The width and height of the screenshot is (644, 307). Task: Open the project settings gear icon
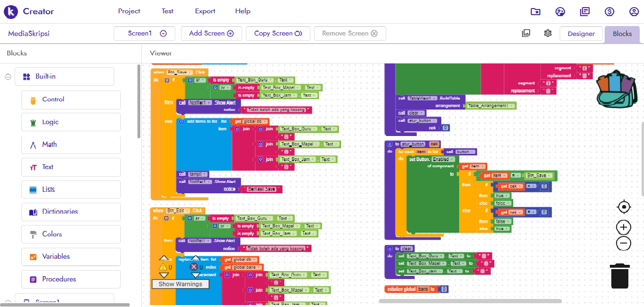548,33
